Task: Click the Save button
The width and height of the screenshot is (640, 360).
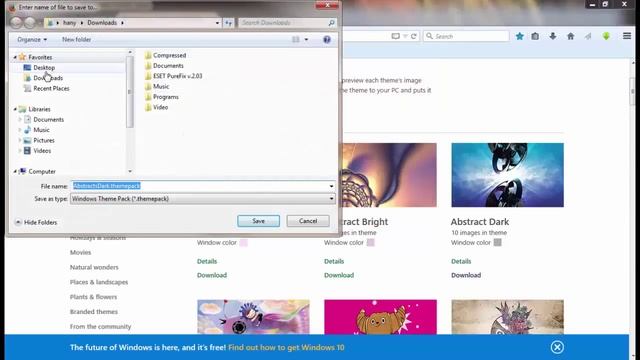Action: pos(258,221)
